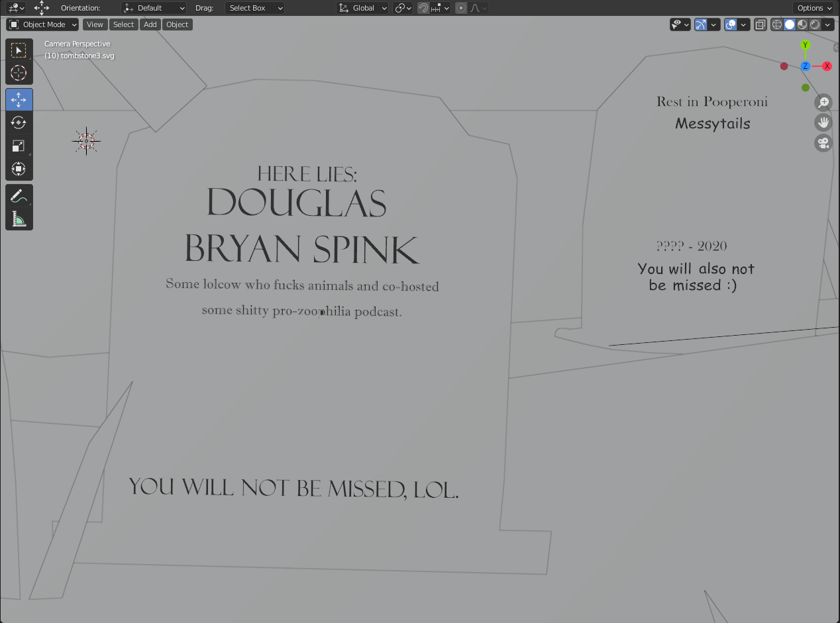
Task: Activate the 3D Cursor tool
Action: [19, 73]
